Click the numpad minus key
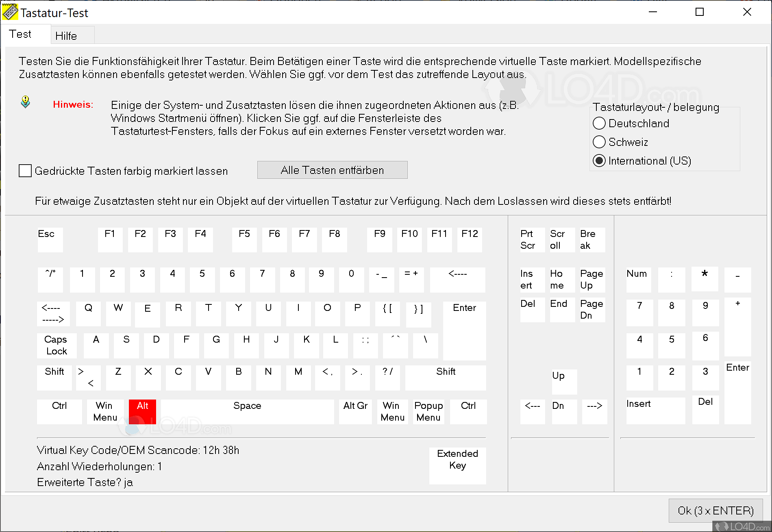Viewport: 772px width, 532px height. pos(738,280)
